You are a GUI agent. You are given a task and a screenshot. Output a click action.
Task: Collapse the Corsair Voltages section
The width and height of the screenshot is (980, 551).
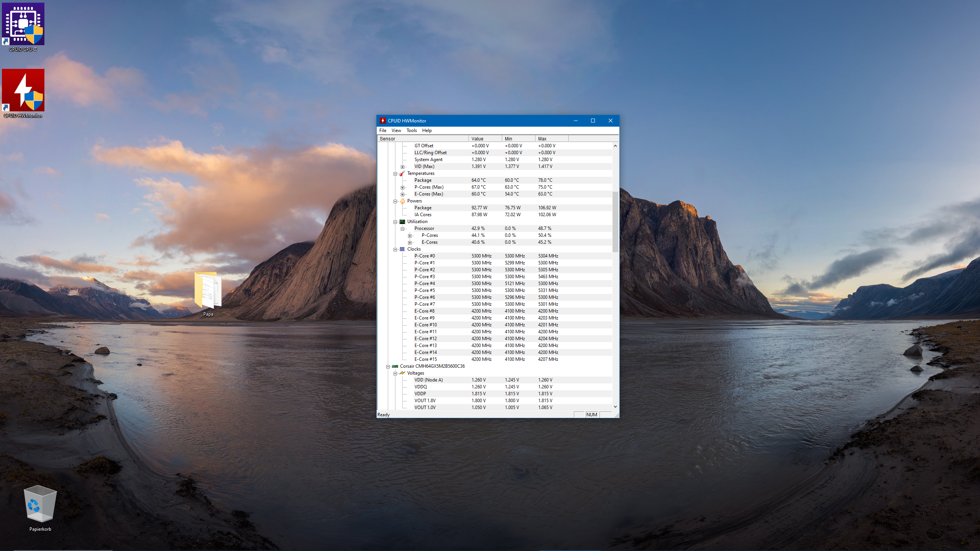[x=395, y=373]
